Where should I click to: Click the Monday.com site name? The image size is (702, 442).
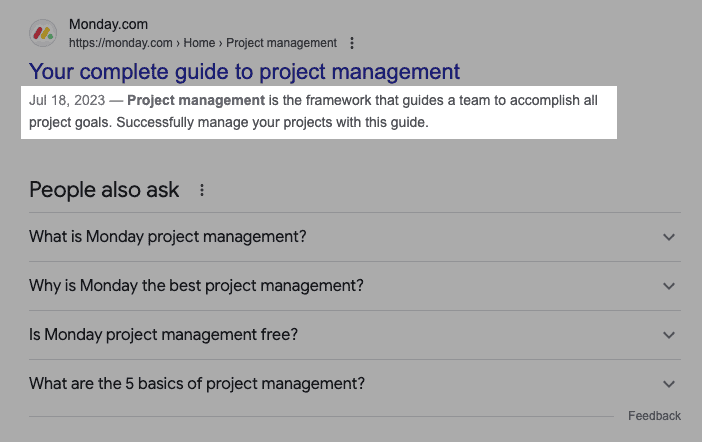click(108, 24)
